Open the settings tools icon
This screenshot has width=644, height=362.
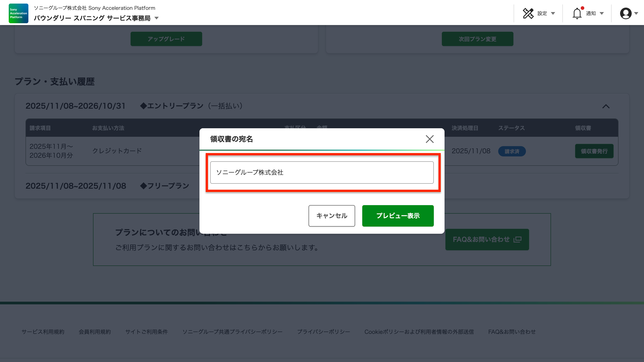[x=528, y=13]
